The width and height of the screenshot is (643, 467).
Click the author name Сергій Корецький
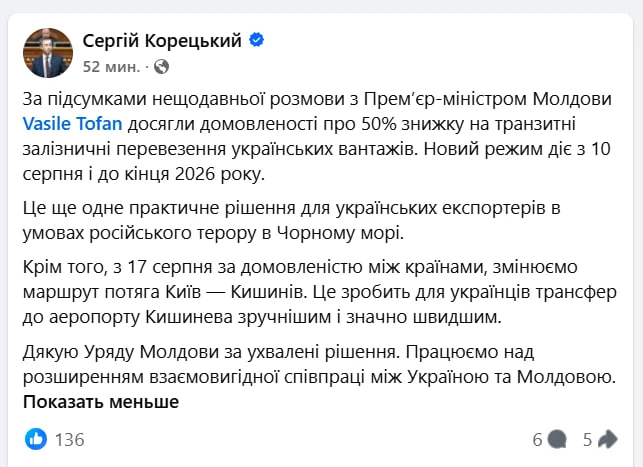(162, 41)
